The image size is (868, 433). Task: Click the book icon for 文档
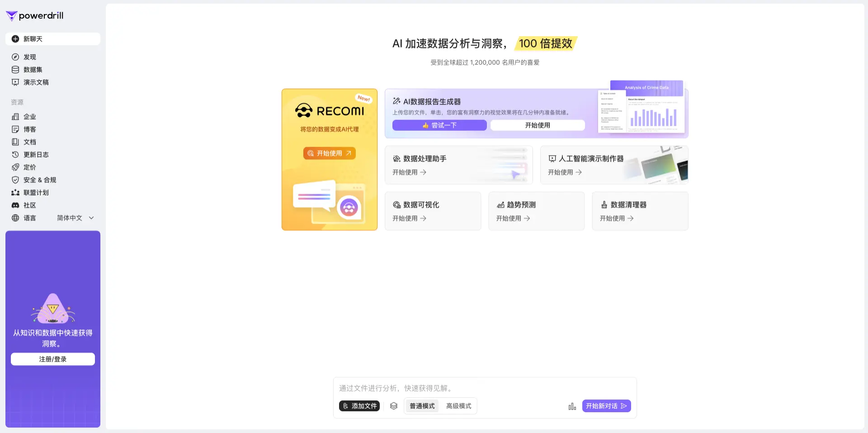pyautogui.click(x=15, y=142)
